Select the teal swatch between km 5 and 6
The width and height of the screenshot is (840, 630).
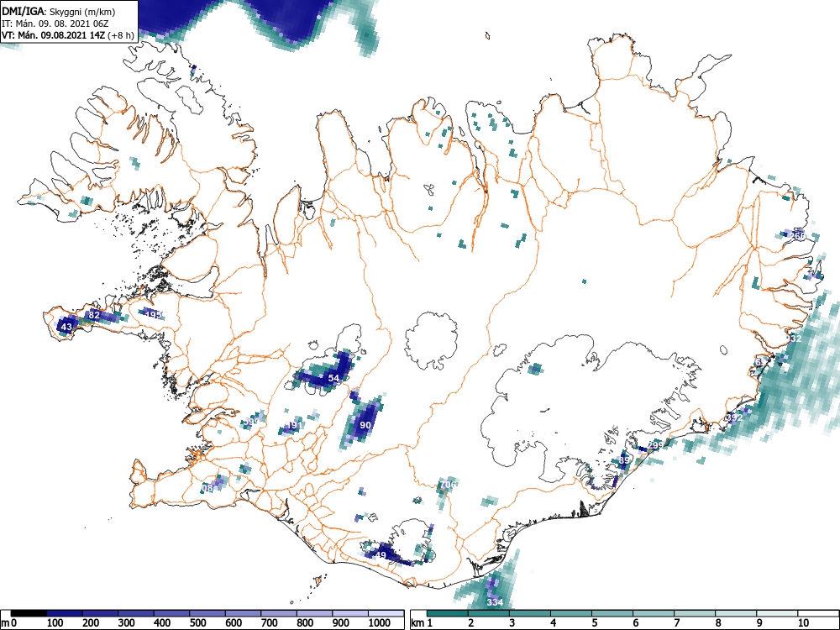point(612,613)
